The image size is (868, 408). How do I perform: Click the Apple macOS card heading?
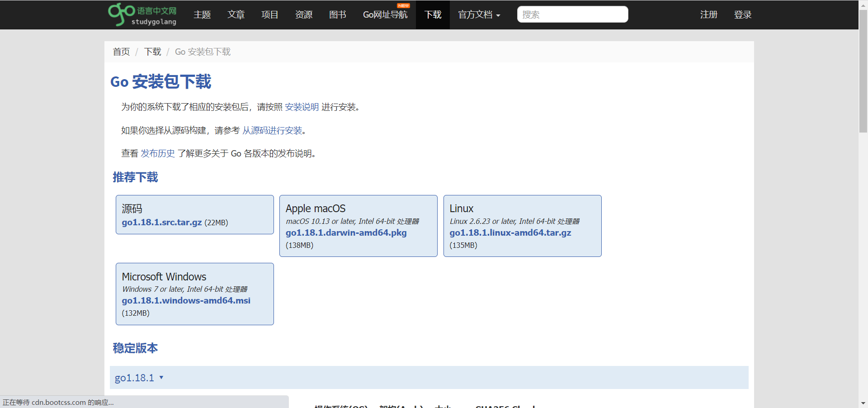(316, 209)
